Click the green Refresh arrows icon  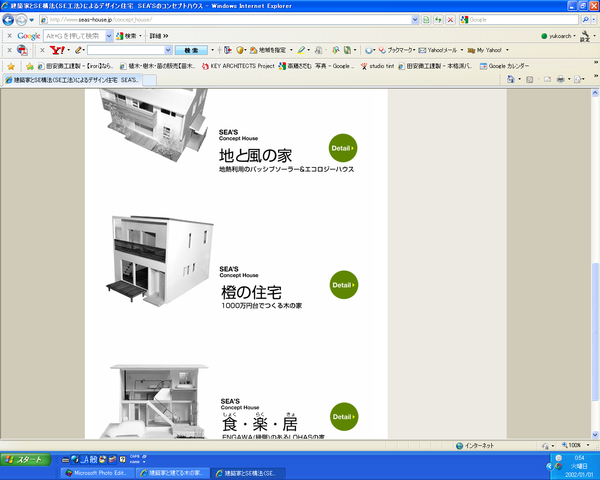438,20
